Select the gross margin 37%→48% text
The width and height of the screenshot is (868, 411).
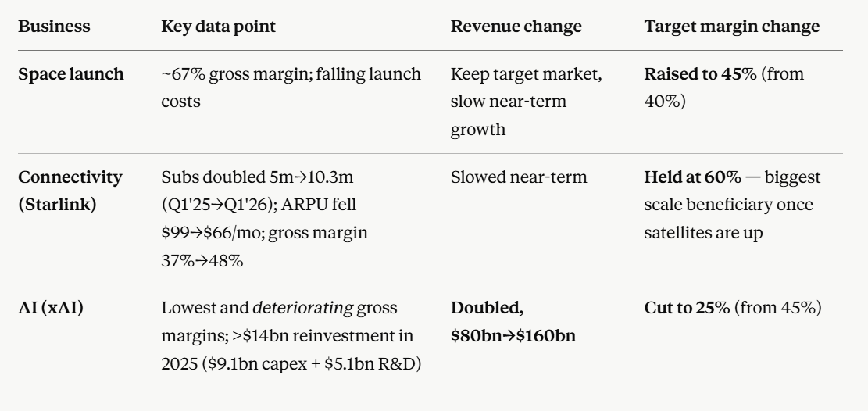265,246
